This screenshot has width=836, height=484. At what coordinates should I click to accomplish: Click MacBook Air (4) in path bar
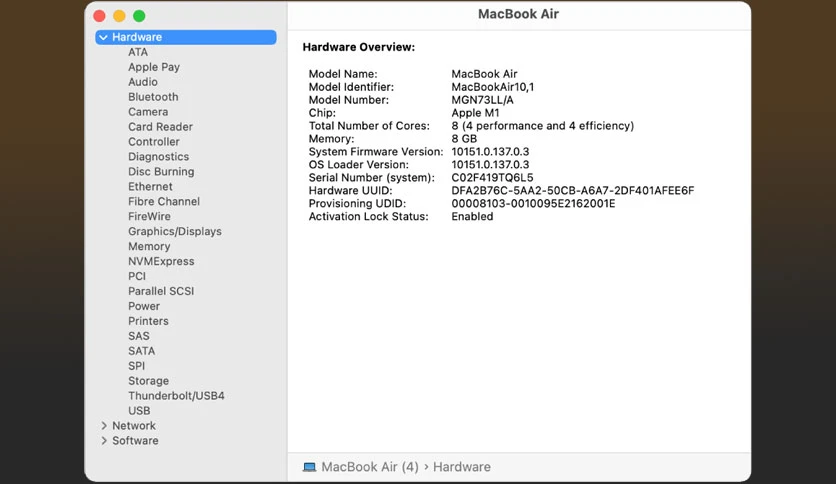click(x=369, y=467)
